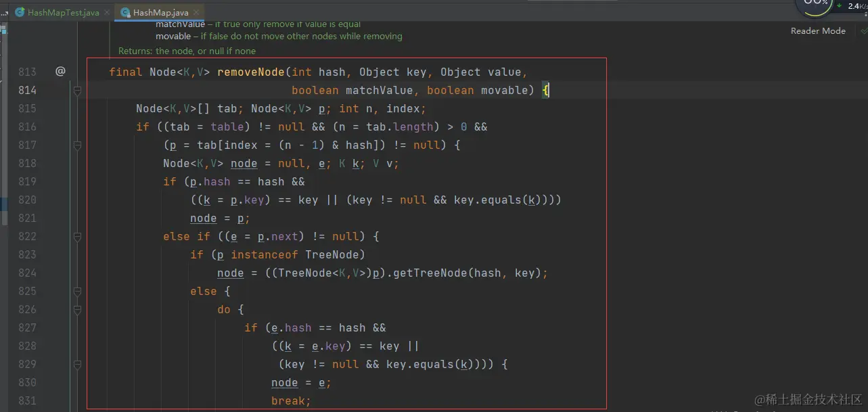Click the removeNode method name
The image size is (868, 412).
pos(251,72)
